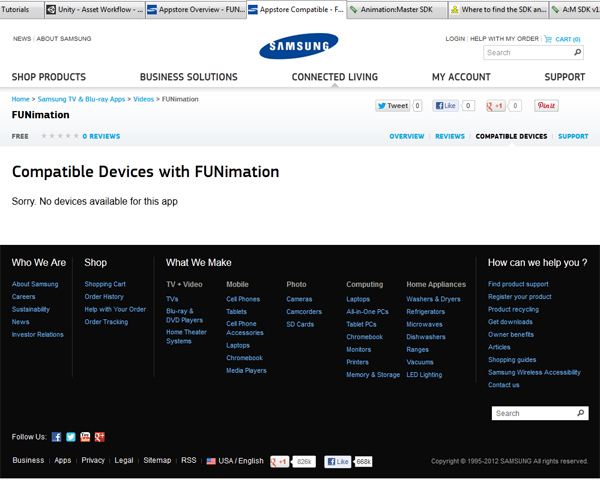The height and width of the screenshot is (485, 600).
Task: Switch to the Animation:Master SDK browser tab
Action: point(395,10)
